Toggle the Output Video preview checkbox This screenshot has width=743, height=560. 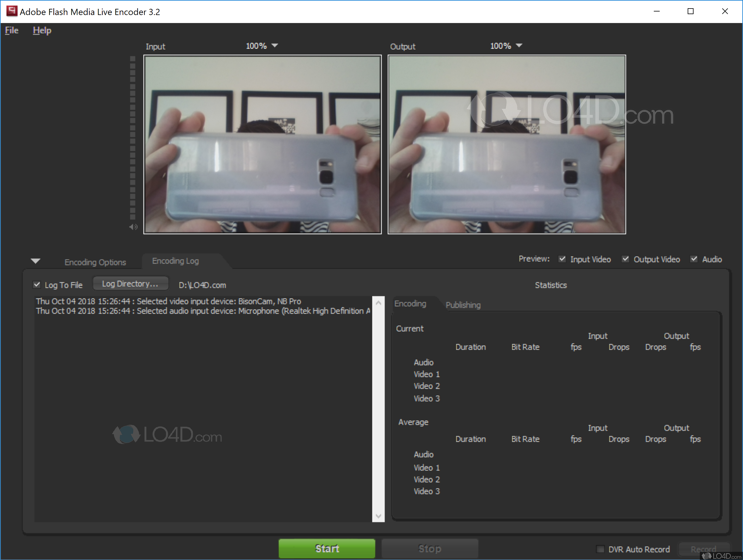(x=625, y=259)
